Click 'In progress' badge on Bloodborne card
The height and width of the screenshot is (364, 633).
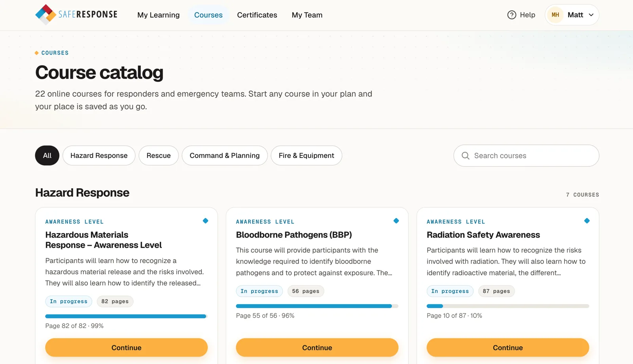pyautogui.click(x=259, y=291)
